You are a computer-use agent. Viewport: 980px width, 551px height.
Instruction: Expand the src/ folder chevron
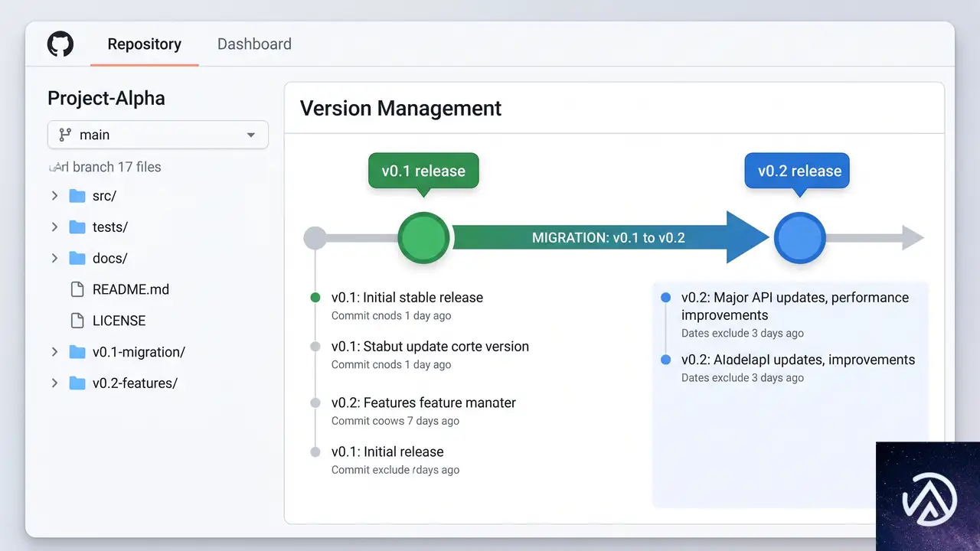54,196
